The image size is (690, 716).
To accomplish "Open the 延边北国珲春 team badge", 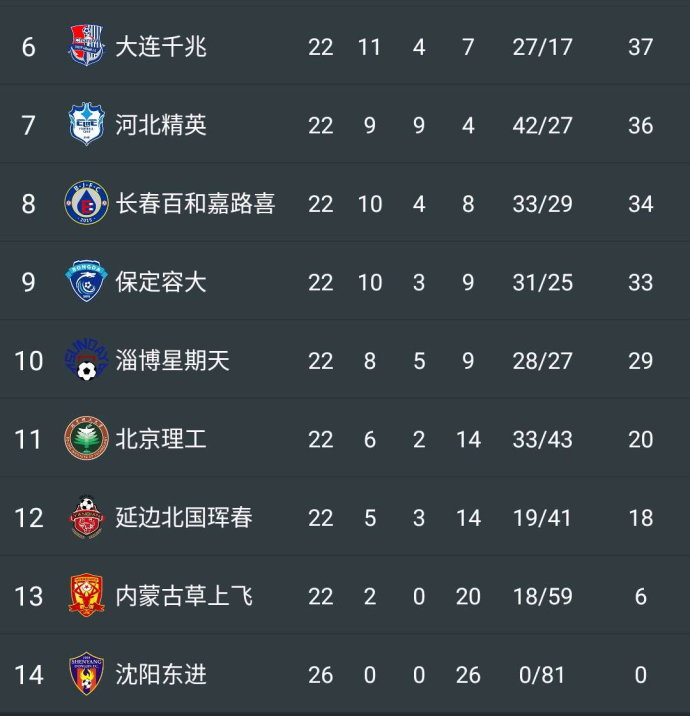I will pos(86,517).
